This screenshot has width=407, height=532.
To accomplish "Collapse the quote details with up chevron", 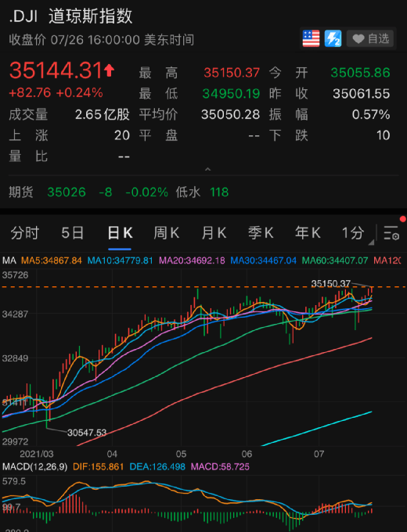I will click(207, 169).
